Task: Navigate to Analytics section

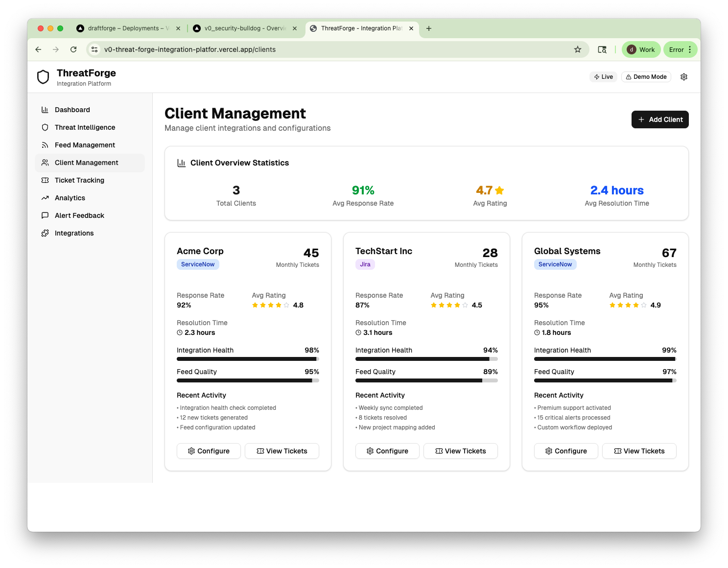Action: tap(90, 198)
